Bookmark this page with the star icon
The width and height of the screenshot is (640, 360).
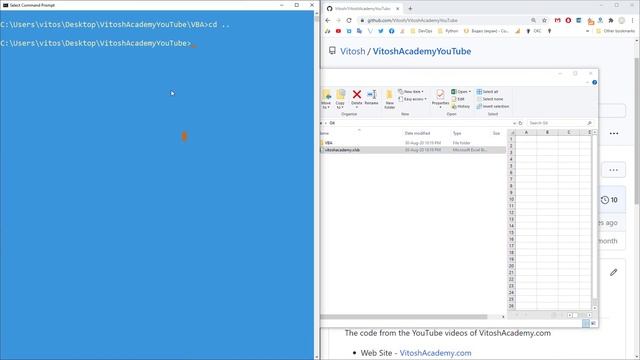tap(544, 20)
